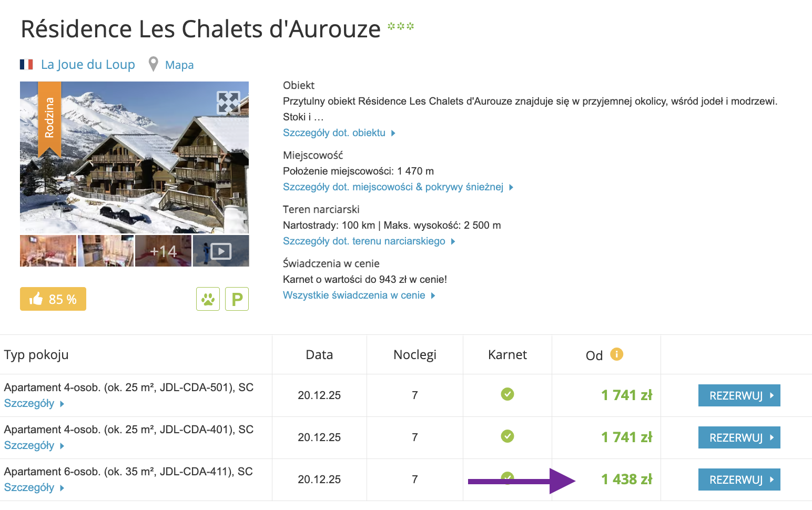Viewport: 812px width, 510px height.
Task: Click the fullscreen expand icon on main photo
Action: [228, 103]
